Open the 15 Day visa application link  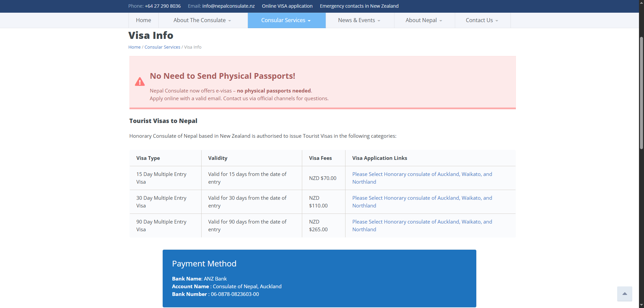coord(422,178)
